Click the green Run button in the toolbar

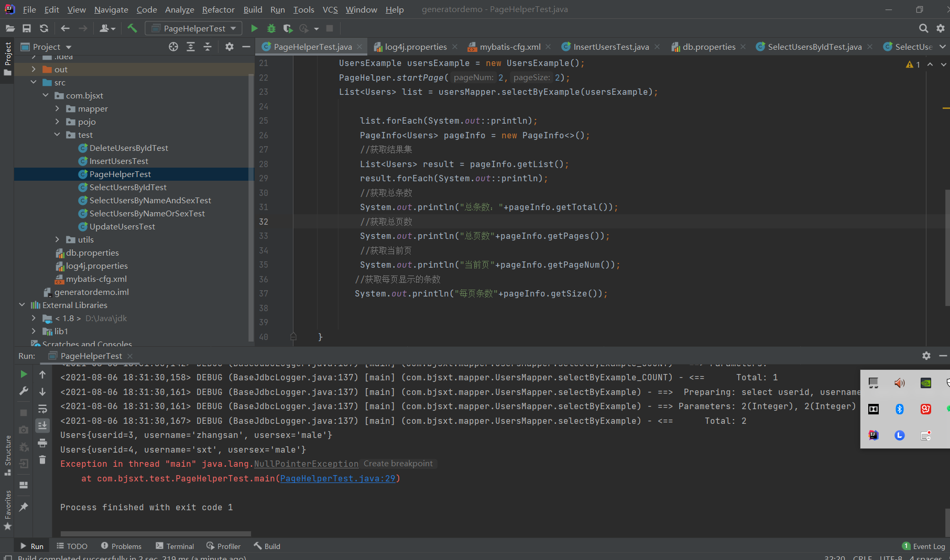coord(254,28)
